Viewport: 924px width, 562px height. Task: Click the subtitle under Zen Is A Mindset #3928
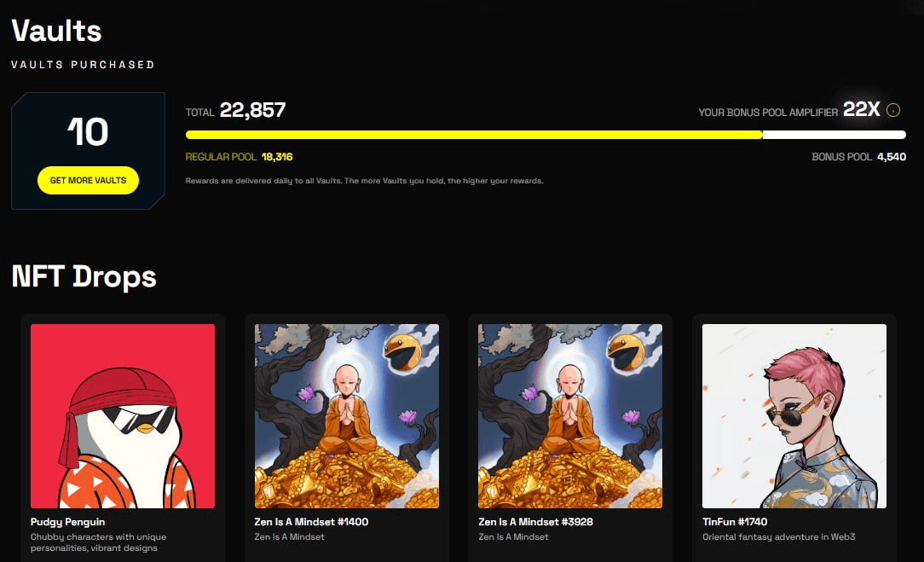tap(513, 537)
